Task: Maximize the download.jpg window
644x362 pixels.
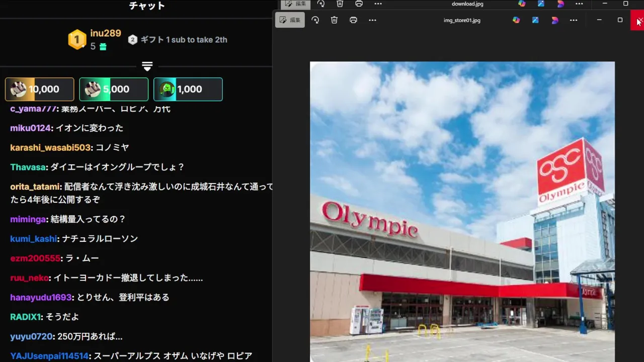Action: (625, 4)
